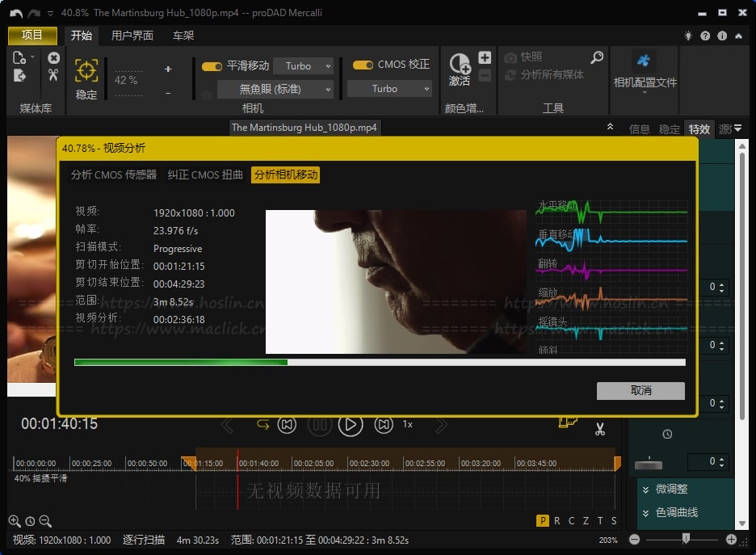Image resolution: width=756 pixels, height=555 pixels.
Task: Switch to the 开始 ribbon tab
Action: coord(81,36)
